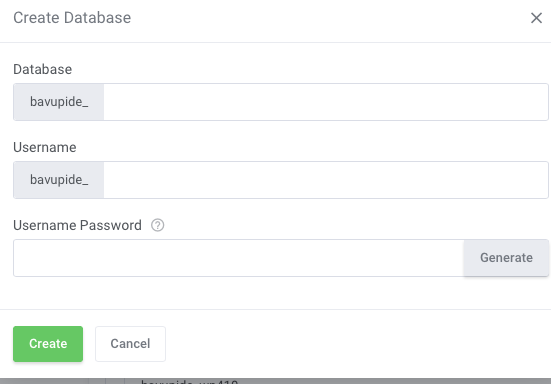
Task: Click the Create Database dialog title
Action: click(x=72, y=18)
